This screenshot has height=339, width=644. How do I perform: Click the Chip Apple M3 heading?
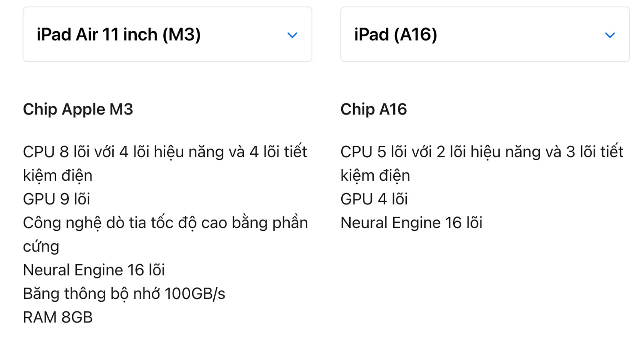[x=78, y=109]
